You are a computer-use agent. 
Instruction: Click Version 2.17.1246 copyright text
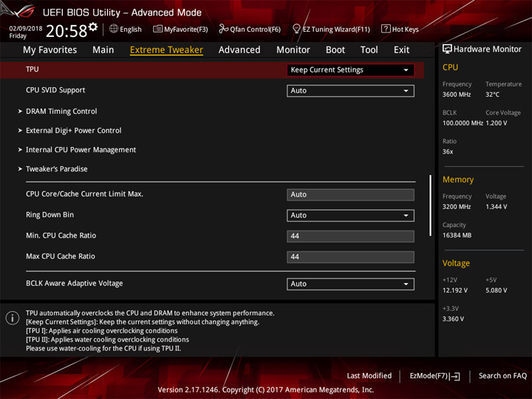(x=266, y=390)
